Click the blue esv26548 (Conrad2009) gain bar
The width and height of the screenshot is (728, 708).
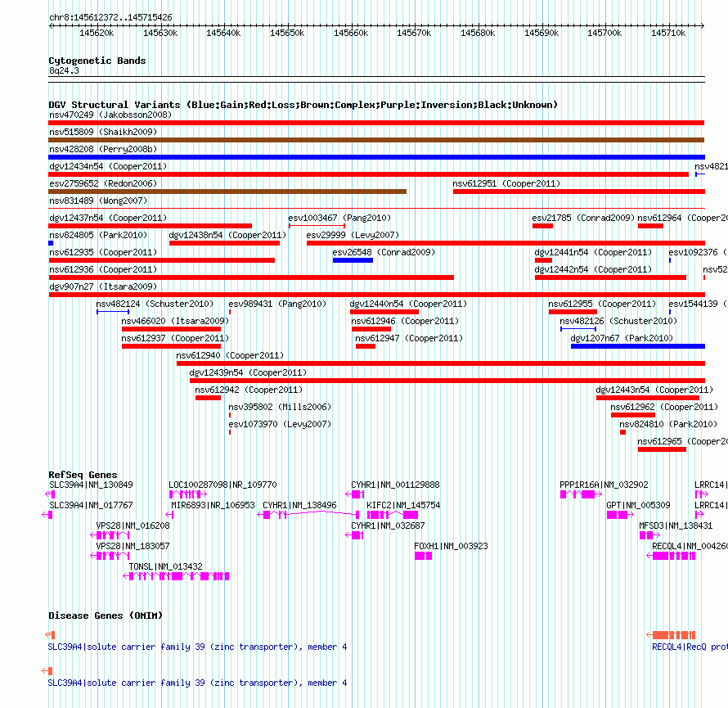[x=353, y=260]
